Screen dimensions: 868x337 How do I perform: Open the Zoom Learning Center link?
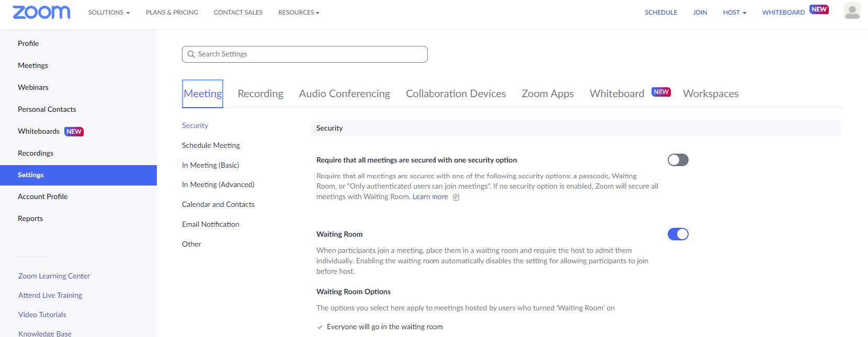pos(54,276)
